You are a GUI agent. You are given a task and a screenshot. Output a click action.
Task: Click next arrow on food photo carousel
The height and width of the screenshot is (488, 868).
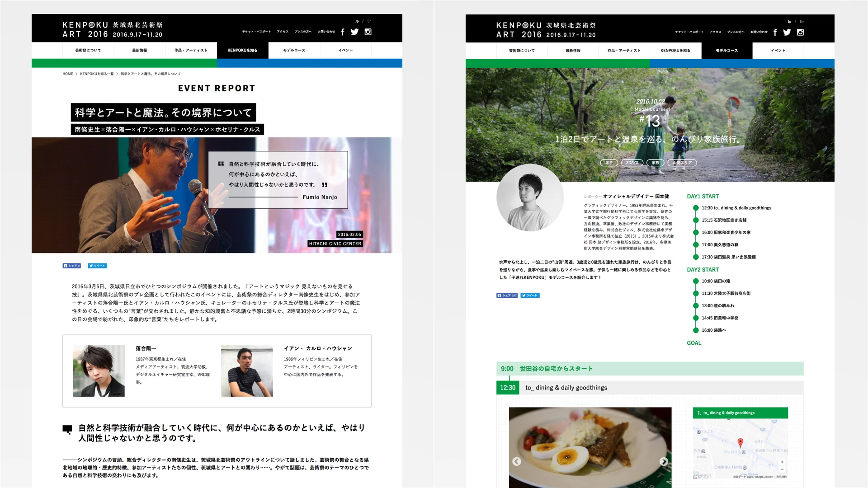[x=663, y=461]
